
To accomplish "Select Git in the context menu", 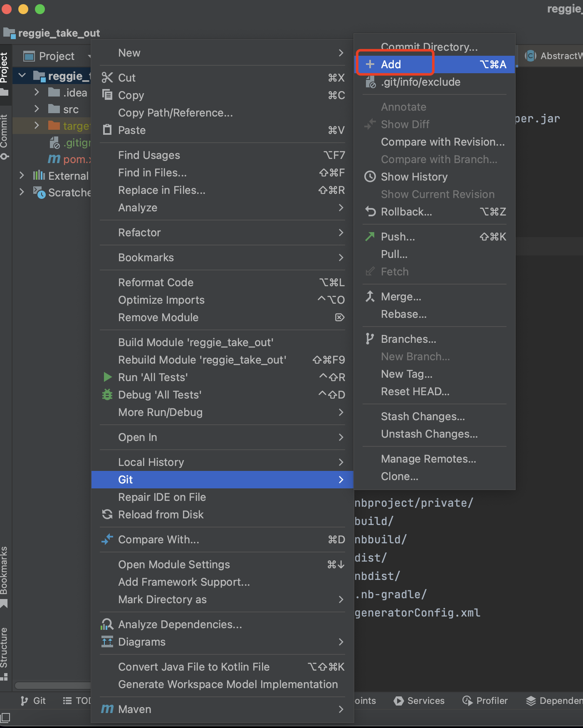I will coord(125,480).
